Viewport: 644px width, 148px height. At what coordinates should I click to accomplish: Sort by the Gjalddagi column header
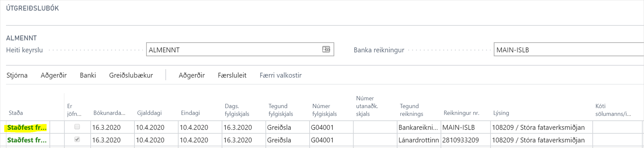pos(149,113)
